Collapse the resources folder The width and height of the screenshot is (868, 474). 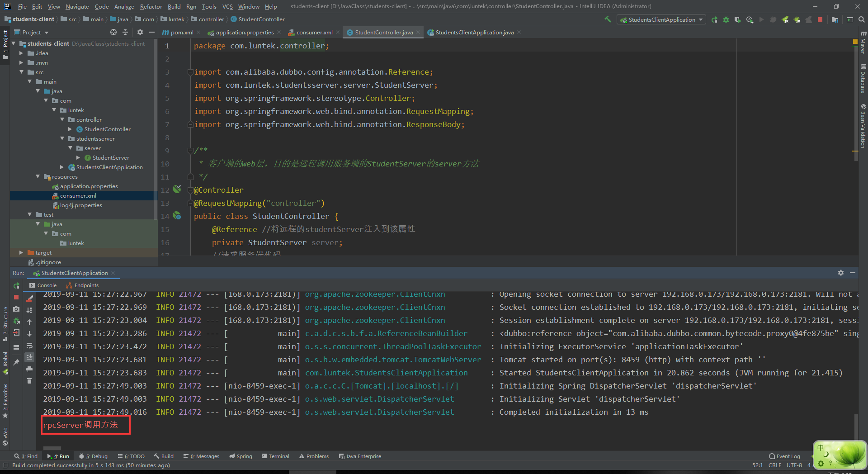[38, 176]
